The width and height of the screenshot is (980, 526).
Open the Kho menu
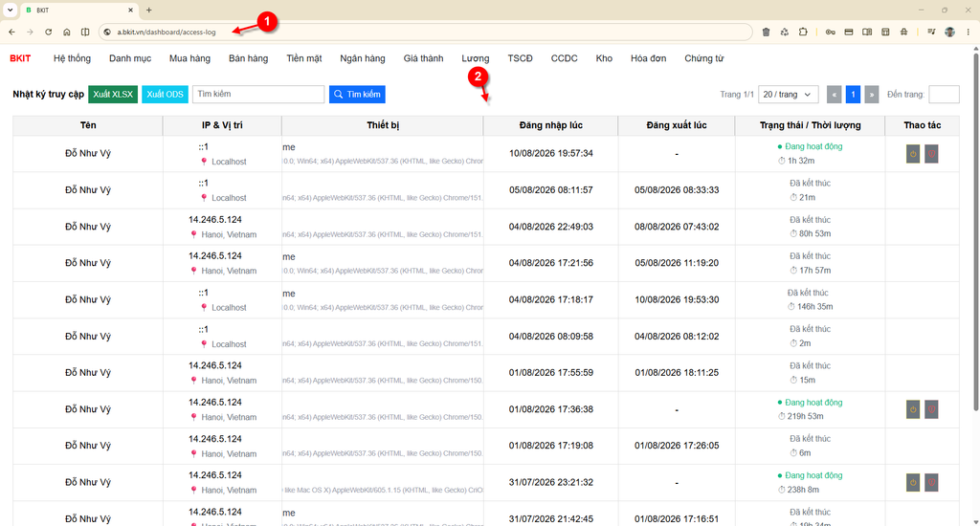pos(604,58)
